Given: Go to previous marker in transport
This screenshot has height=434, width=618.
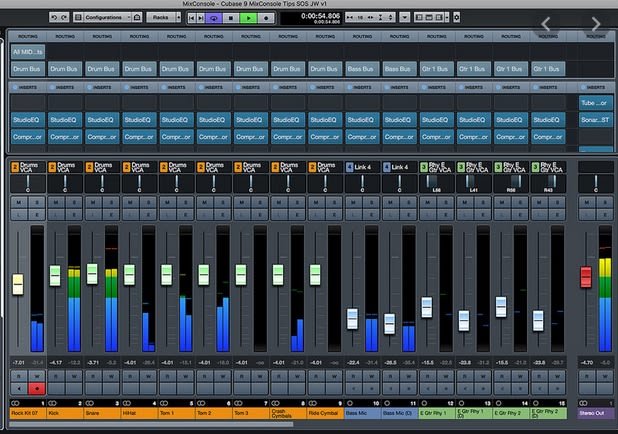Looking at the screenshot, I should click(x=192, y=18).
